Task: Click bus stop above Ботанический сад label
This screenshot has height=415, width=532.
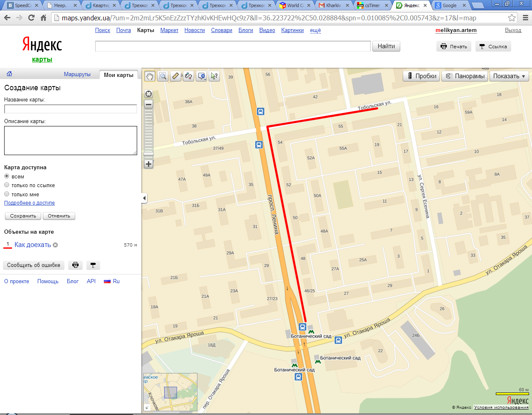Action: point(303,327)
